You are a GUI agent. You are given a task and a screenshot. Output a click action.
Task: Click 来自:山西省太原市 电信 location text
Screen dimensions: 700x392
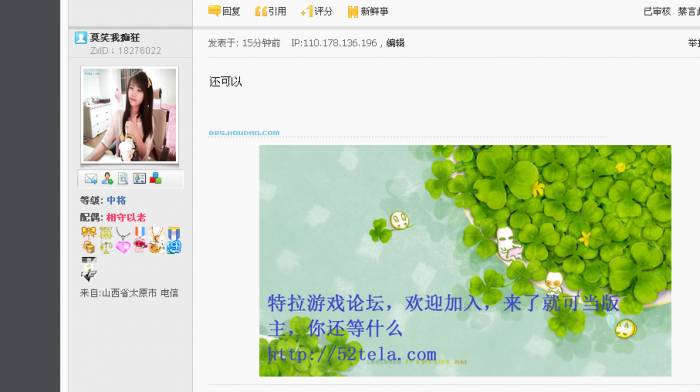(129, 293)
